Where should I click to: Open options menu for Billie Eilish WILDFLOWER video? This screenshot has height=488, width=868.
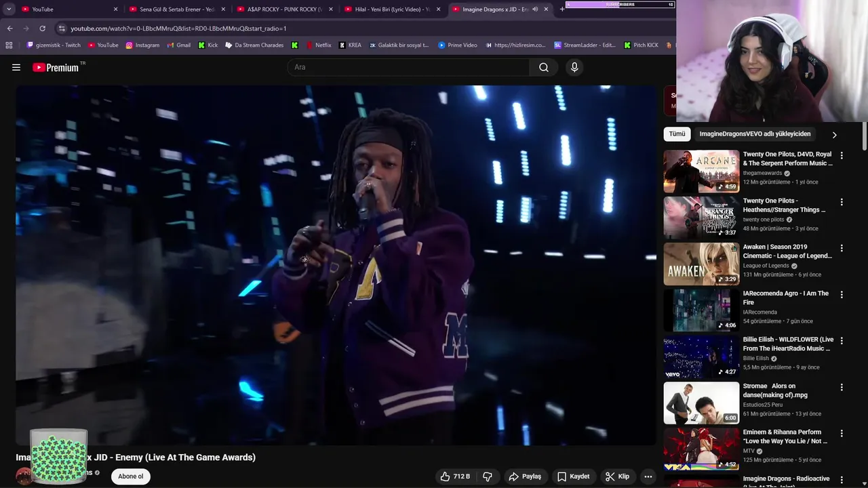click(842, 341)
